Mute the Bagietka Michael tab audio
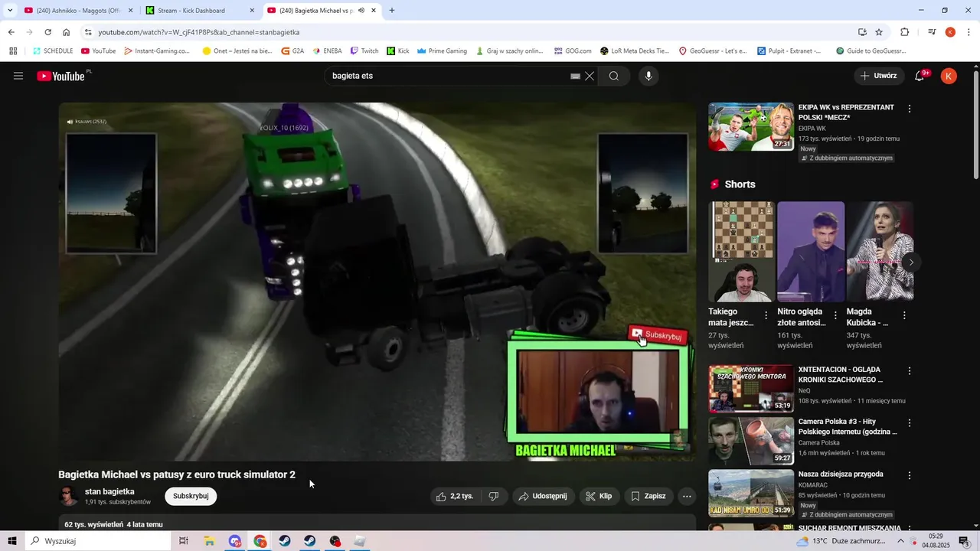 (361, 11)
